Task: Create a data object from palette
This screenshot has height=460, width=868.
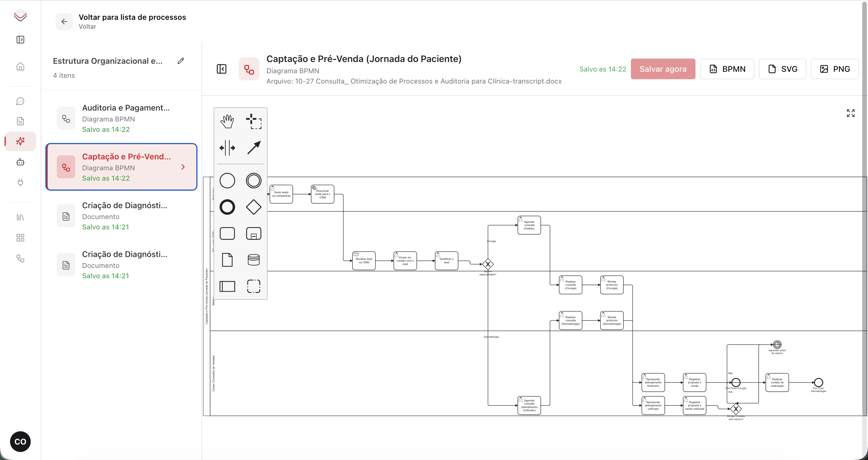Action: (x=227, y=260)
